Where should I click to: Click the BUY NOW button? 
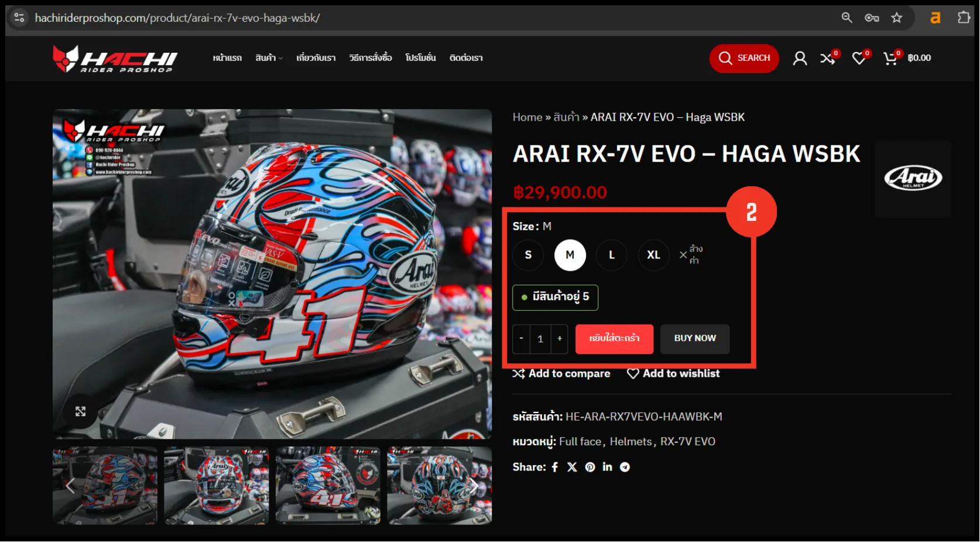[695, 339]
